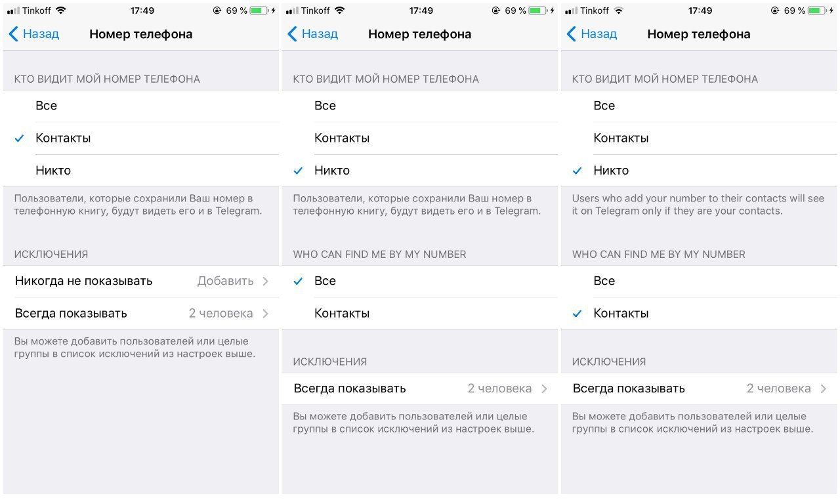
Task: Select Все option in left screen phone visibility
Action: 141,106
